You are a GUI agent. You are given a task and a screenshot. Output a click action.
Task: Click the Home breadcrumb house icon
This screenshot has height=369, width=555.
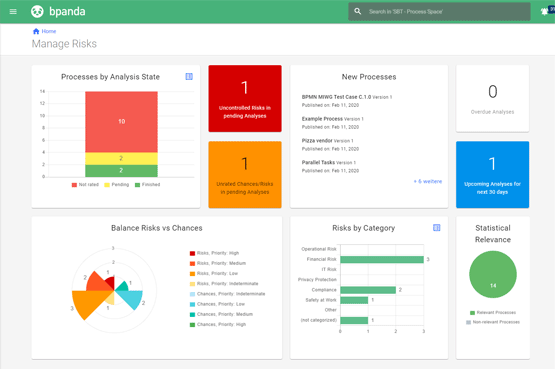[36, 31]
